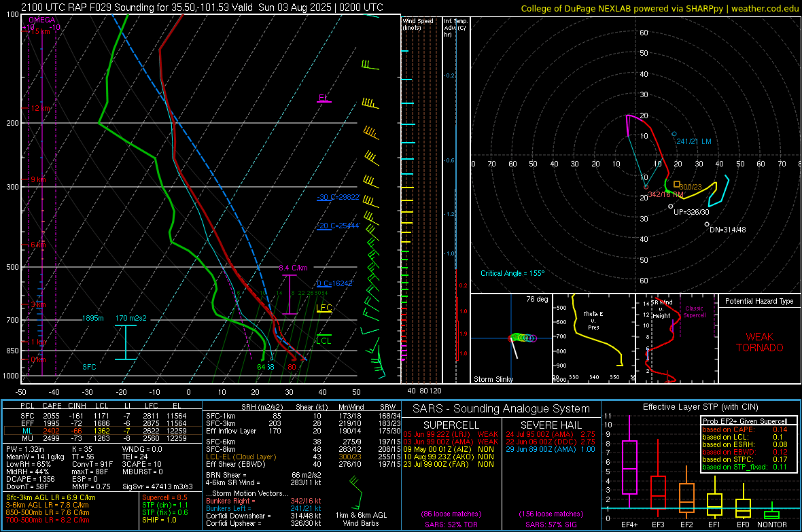This screenshot has width=802, height=532.
Task: Select the magenta EL level marker label
Action: (x=324, y=98)
